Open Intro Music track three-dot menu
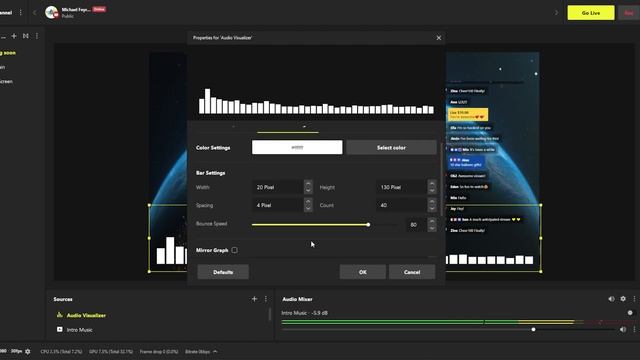Screen dimensions: 640x360 tap(634, 329)
